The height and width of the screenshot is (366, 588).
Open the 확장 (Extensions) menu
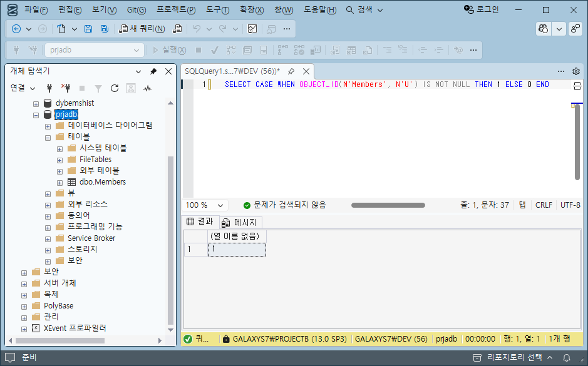pyautogui.click(x=252, y=10)
